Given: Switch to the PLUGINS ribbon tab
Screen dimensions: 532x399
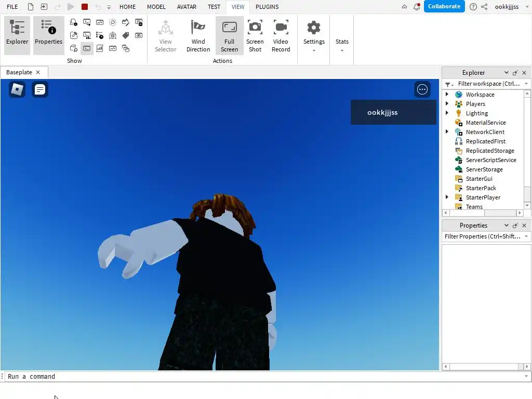Looking at the screenshot, I should pyautogui.click(x=267, y=6).
